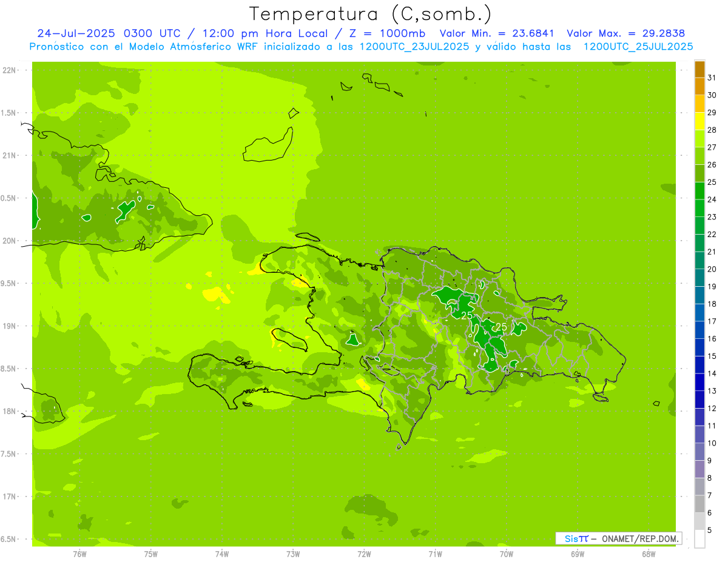Click the 'Valor Max. = 29.2838' text
This screenshot has height=562, width=728.
627,33
